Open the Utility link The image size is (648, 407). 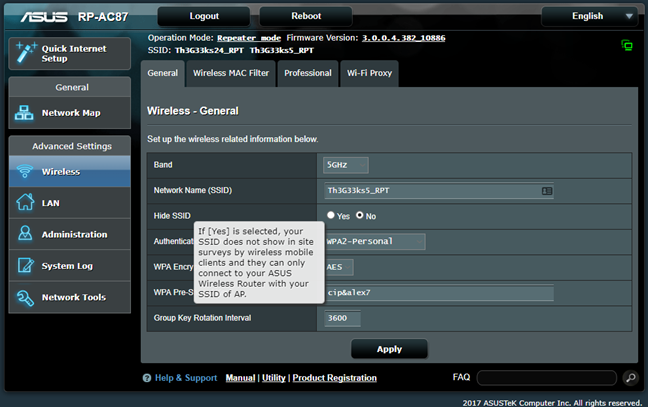(274, 378)
